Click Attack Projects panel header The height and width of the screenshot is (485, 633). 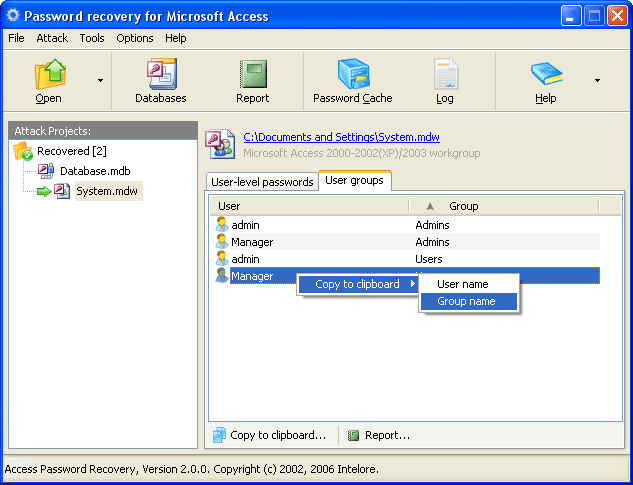pos(103,131)
